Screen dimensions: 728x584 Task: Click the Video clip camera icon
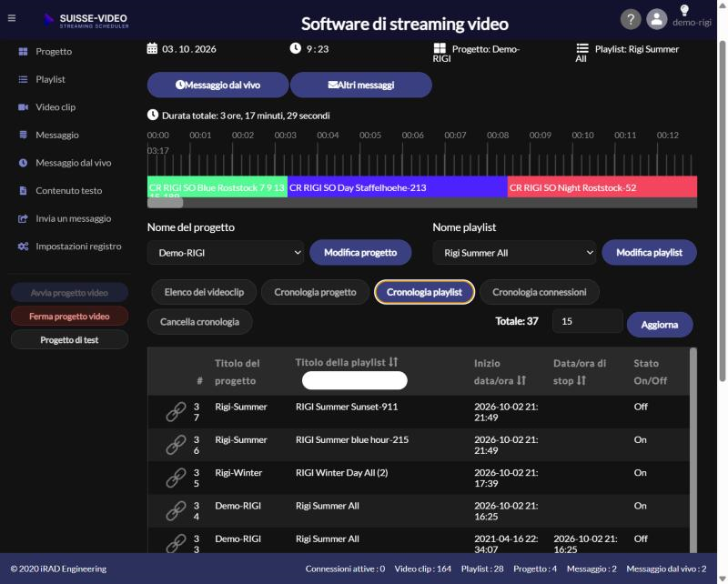click(23, 107)
